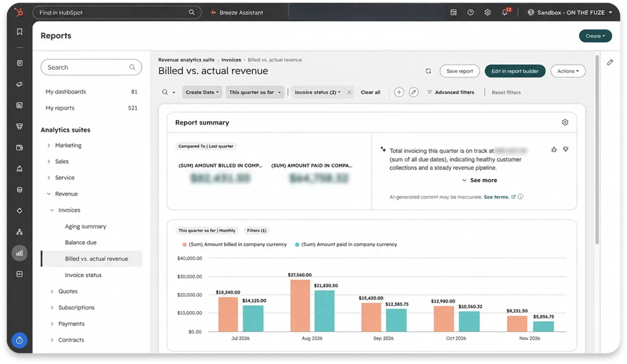627x364 pixels.
Task: Click the Find in HubSpot search field
Action: [117, 12]
